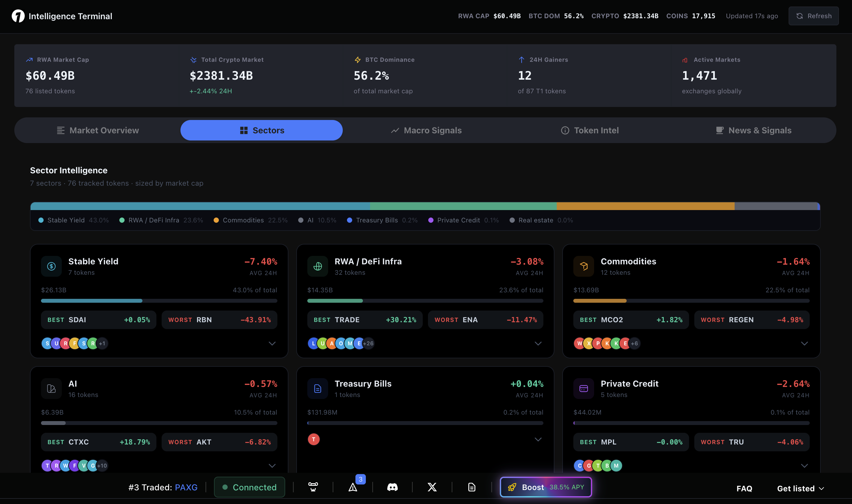
Task: Expand the AI card chevron
Action: coord(272,466)
